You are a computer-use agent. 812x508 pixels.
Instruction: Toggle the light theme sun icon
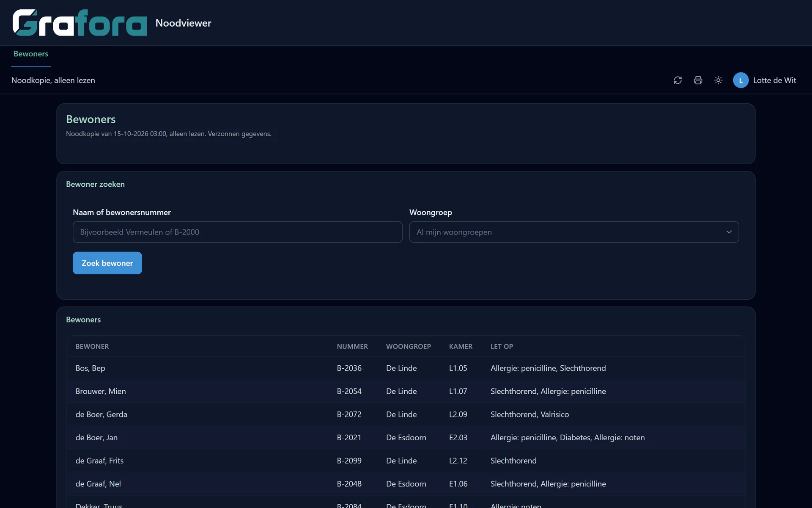[718, 80]
